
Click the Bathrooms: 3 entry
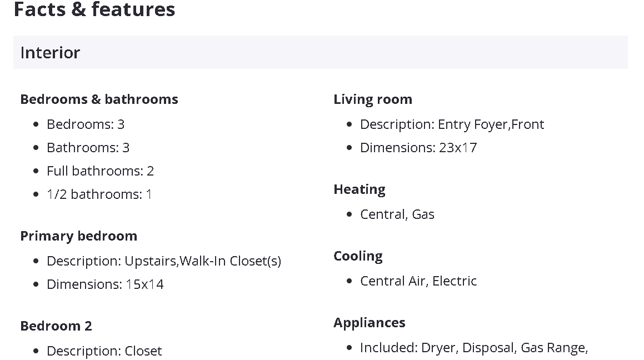88,148
